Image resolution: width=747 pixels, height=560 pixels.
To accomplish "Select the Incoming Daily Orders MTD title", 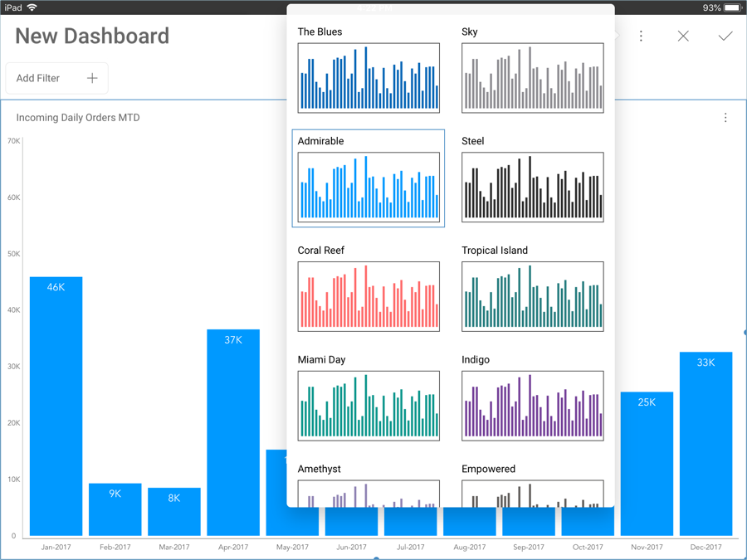I will click(x=78, y=118).
